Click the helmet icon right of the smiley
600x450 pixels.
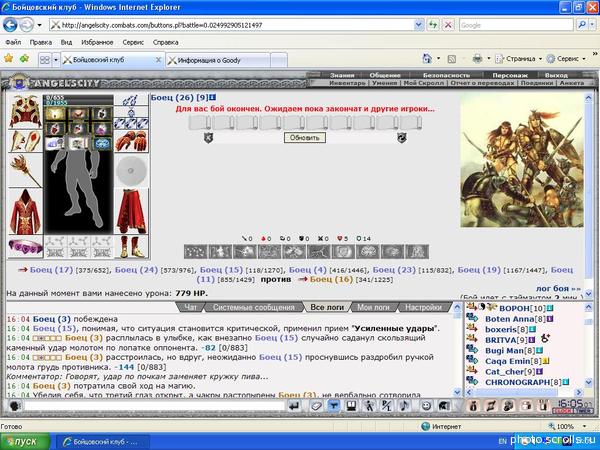(444, 406)
